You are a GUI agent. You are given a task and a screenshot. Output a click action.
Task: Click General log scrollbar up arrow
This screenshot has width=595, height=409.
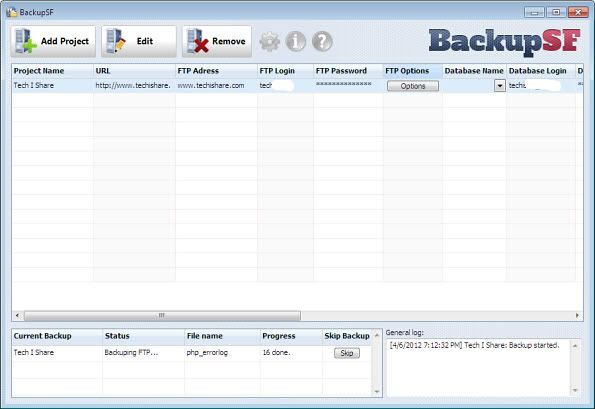[x=575, y=346]
